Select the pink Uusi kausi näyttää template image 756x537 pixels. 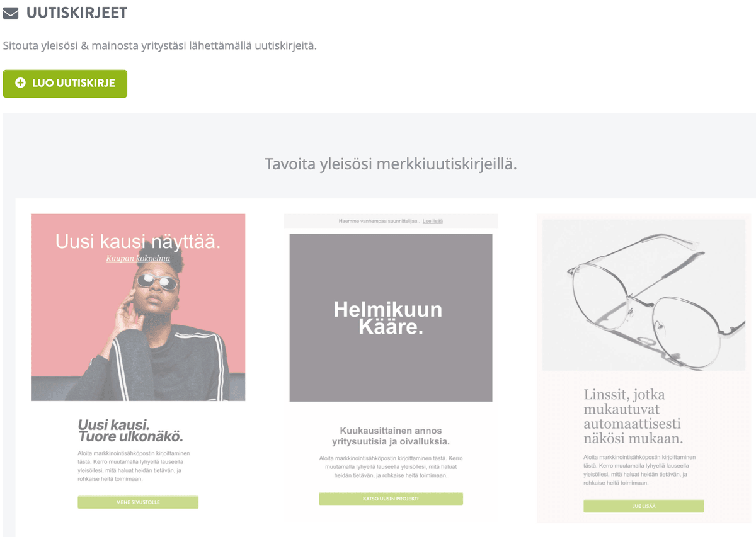pyautogui.click(x=138, y=307)
